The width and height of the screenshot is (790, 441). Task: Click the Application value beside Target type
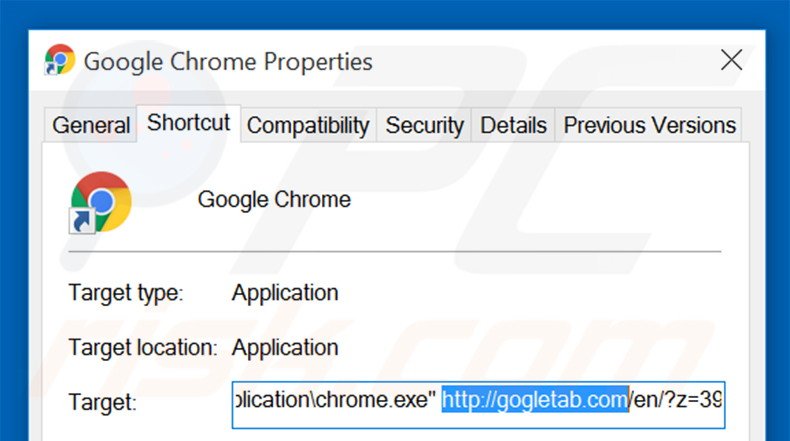point(285,294)
